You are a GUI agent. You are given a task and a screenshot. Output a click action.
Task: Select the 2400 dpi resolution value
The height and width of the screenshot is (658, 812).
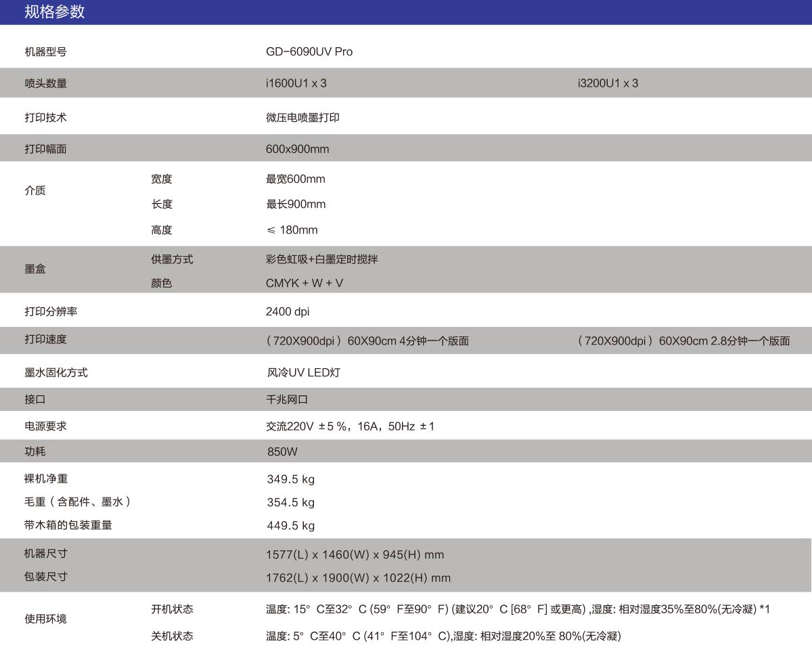[288, 312]
